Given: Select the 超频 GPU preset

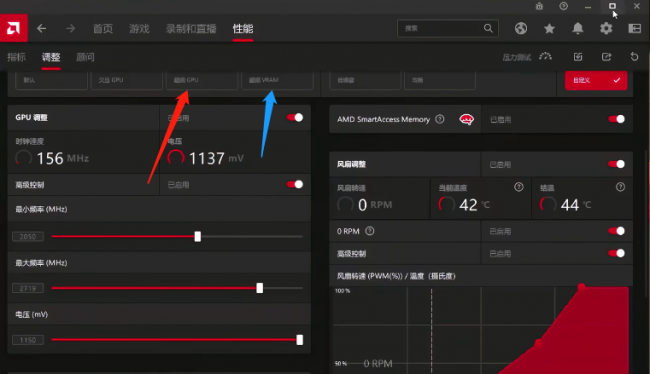Looking at the screenshot, I should pyautogui.click(x=202, y=80).
